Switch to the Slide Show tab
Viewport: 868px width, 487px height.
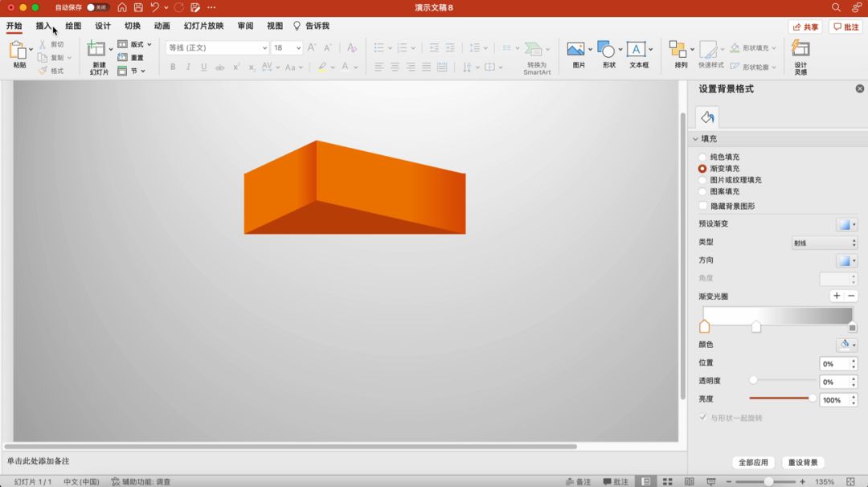(x=203, y=26)
